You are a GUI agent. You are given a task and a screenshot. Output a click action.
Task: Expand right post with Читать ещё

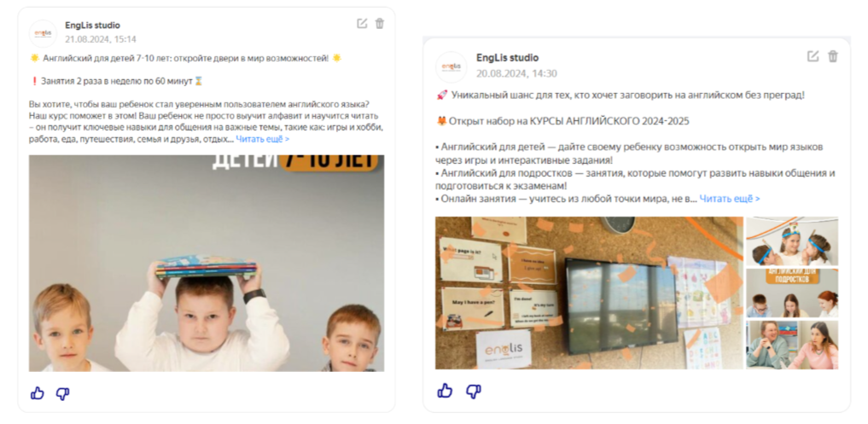(x=730, y=198)
